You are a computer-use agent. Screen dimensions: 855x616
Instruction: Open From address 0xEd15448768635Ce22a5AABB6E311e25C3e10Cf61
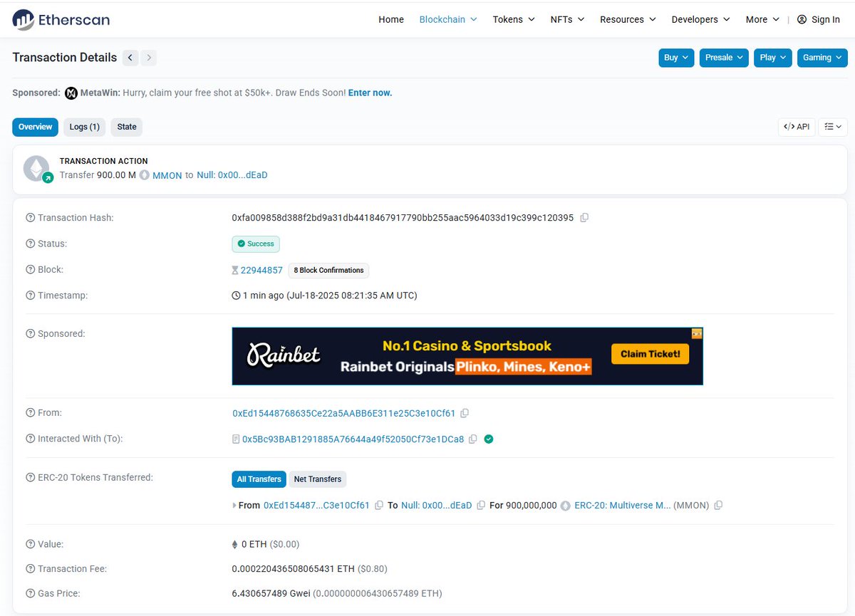(344, 413)
